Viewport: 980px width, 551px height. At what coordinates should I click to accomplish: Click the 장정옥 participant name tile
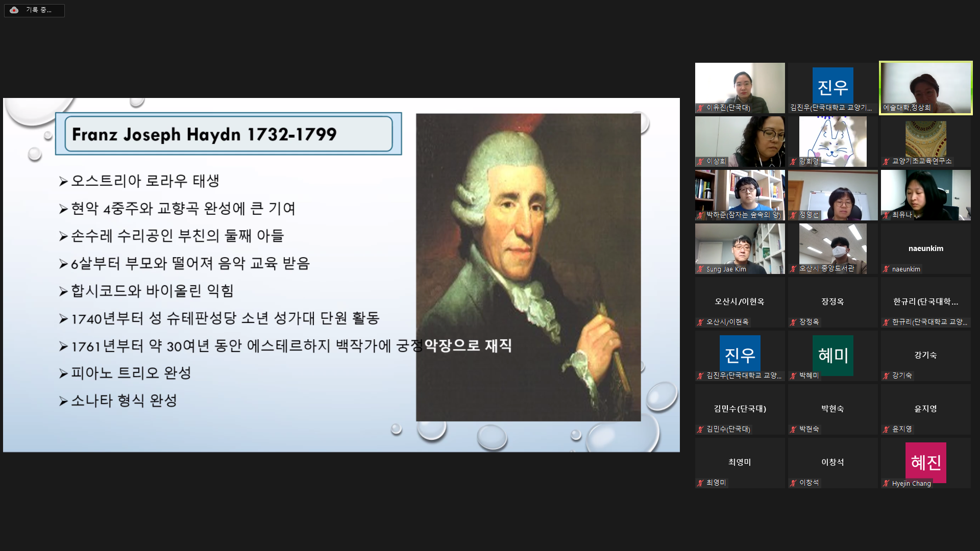832,302
